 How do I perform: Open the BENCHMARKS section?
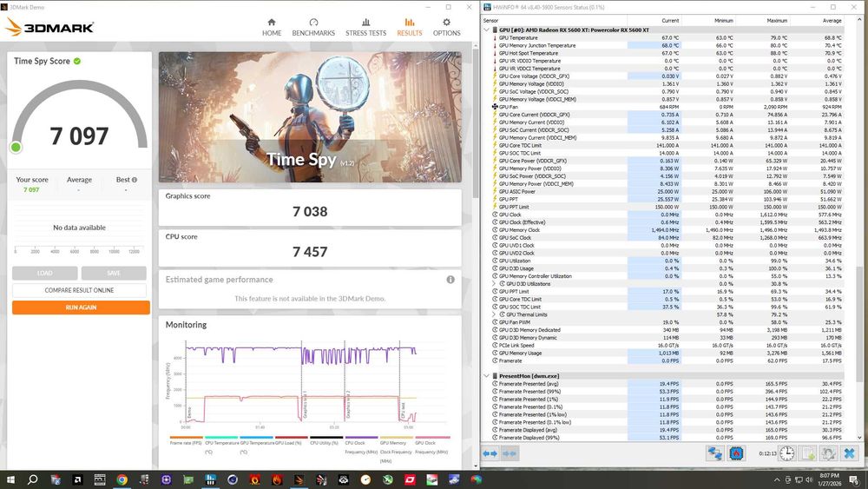click(313, 27)
